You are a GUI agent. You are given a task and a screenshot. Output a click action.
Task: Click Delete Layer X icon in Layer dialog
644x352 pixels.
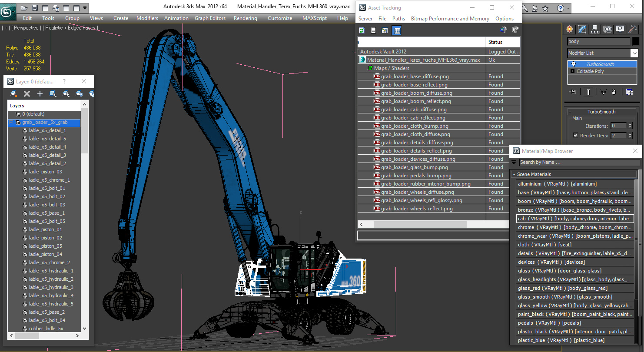point(27,93)
